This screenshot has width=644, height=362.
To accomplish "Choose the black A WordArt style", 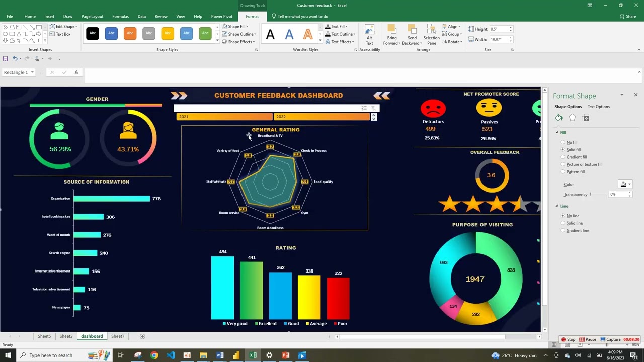I will [x=270, y=34].
